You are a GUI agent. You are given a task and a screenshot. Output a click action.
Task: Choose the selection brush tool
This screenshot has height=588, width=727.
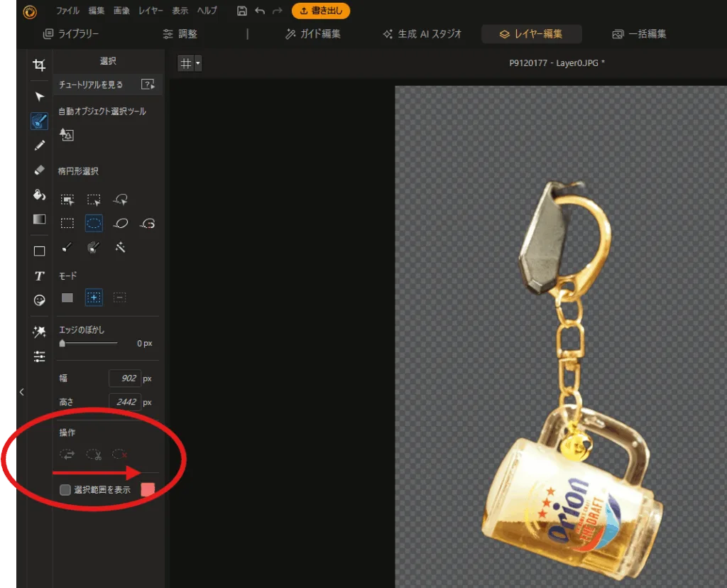pos(67,247)
